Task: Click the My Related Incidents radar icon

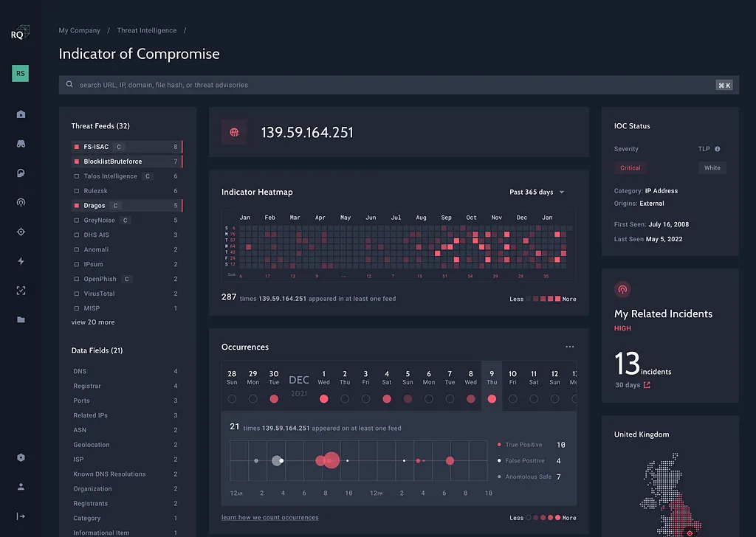Action: (x=622, y=289)
